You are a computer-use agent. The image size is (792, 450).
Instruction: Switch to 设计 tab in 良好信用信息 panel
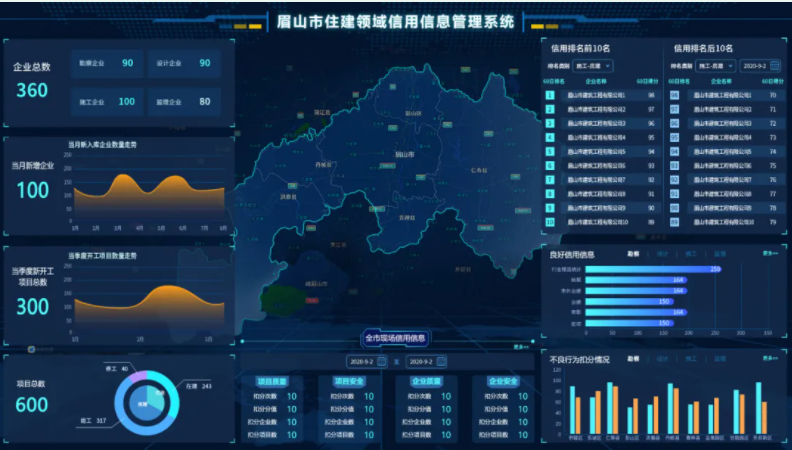click(662, 254)
